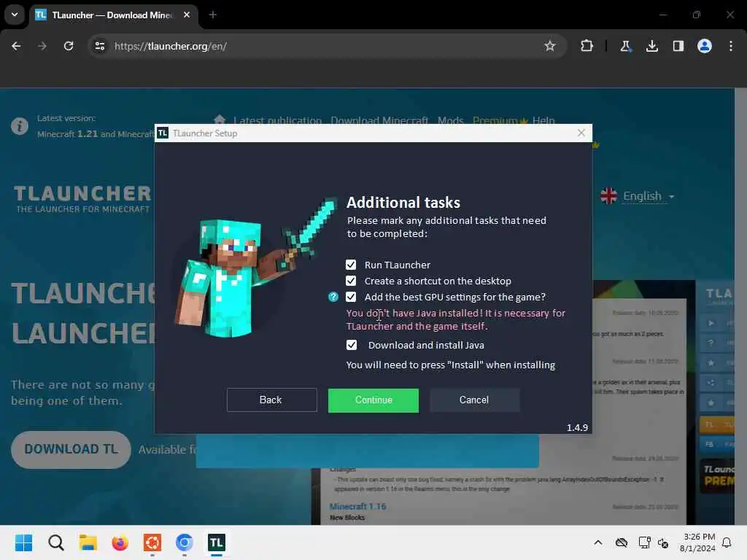This screenshot has width=747, height=560.
Task: Click the home icon on the webpage
Action: coord(220,120)
